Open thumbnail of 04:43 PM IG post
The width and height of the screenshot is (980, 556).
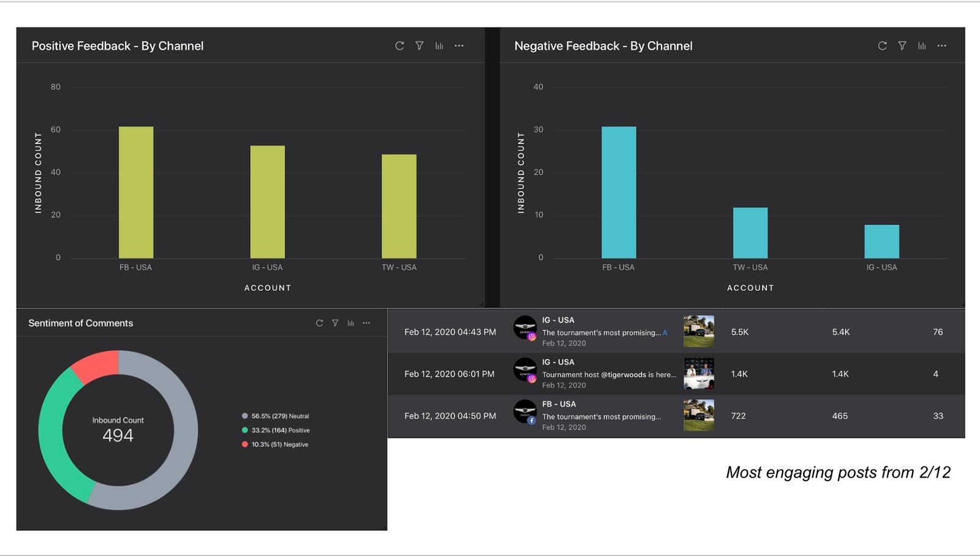[x=699, y=332]
